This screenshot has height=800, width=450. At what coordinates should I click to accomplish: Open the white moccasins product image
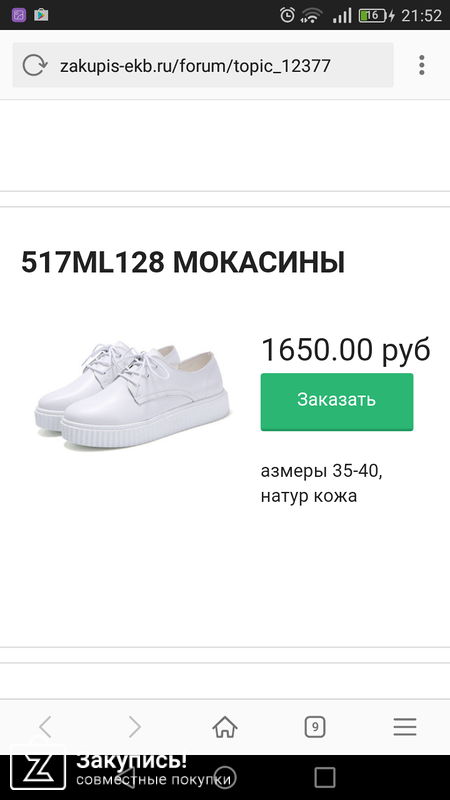point(133,395)
